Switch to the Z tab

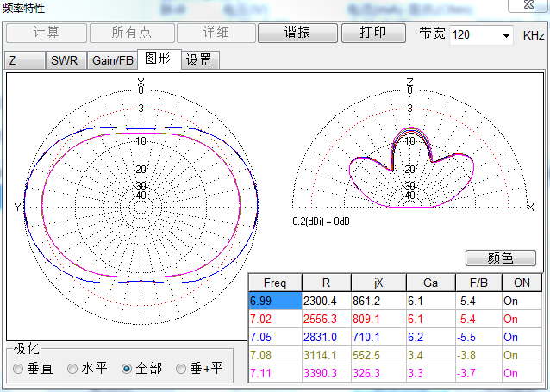tap(24, 60)
